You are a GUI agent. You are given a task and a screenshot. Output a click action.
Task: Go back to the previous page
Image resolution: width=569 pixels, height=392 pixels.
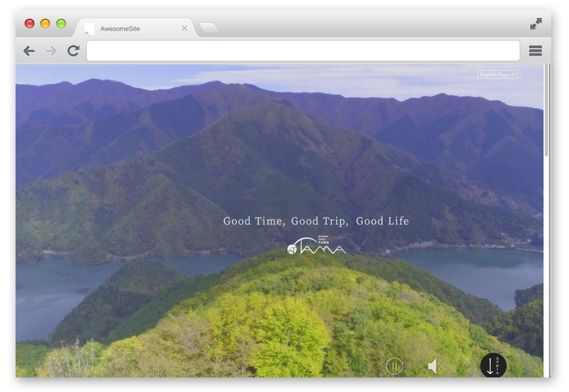coord(29,51)
